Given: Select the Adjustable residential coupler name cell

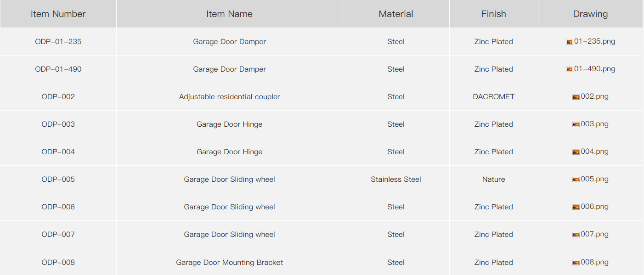Looking at the screenshot, I should pos(230,96).
